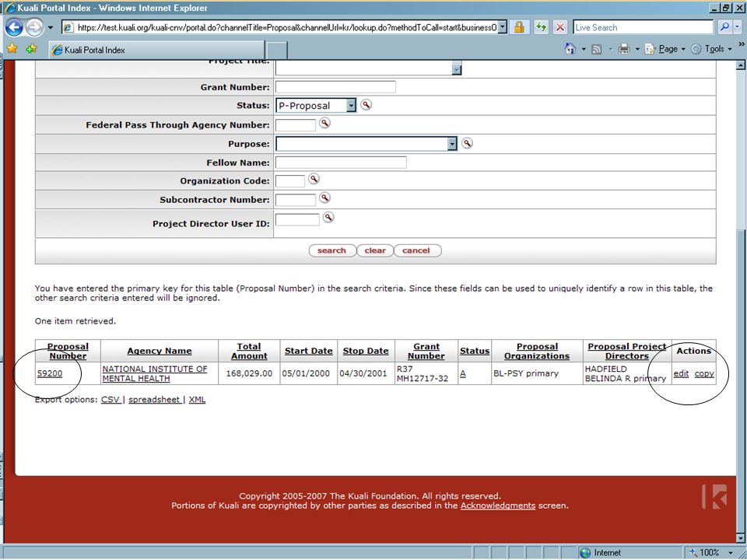Click the clear button
747x560 pixels.
[375, 250]
